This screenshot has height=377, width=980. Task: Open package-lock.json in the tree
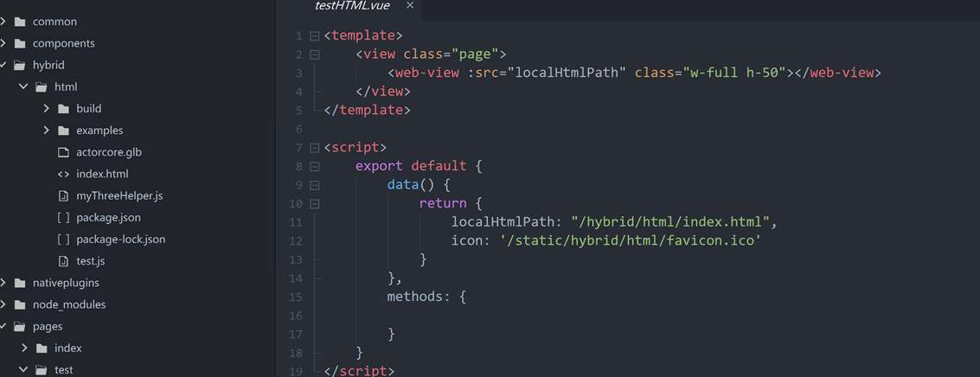pyautogui.click(x=120, y=240)
